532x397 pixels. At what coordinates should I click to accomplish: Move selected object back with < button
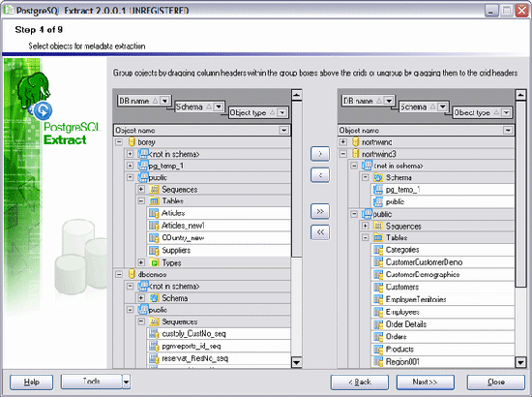(x=320, y=175)
